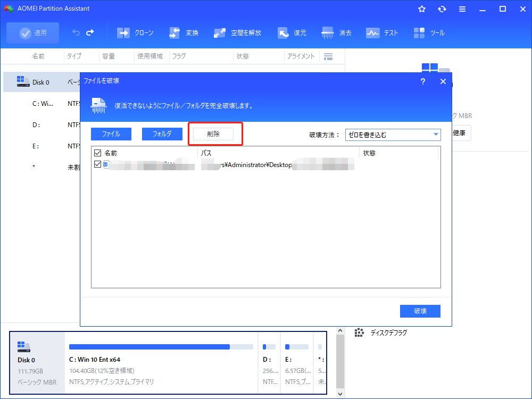Click the scrollbar down arrow beside disk map

click(x=340, y=394)
